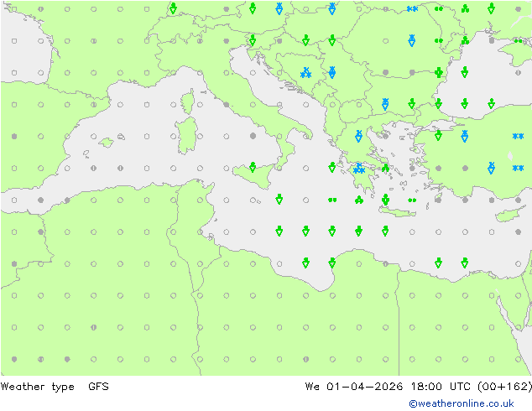
Task: Click the island of Mallorca on the map
Action: click(x=107, y=143)
